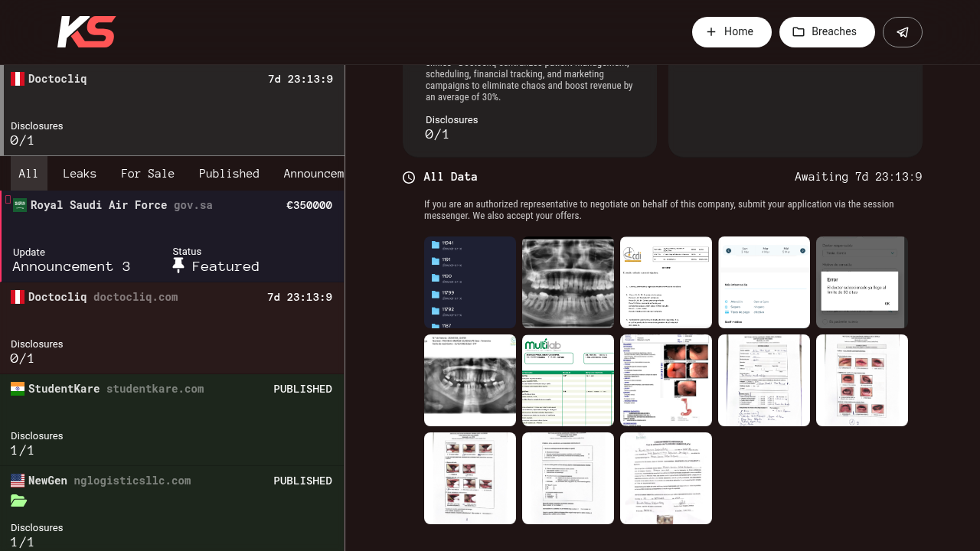
Task: Click the clock icon beside All Data
Action: pos(409,178)
